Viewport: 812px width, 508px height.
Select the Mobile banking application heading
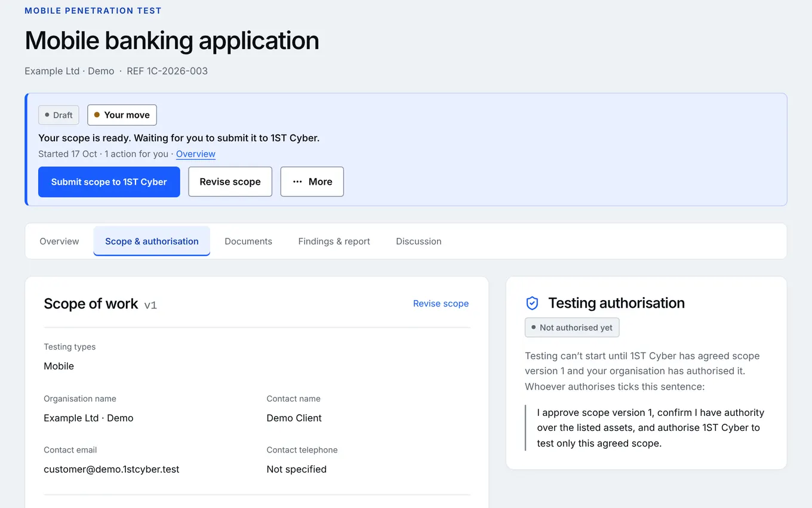point(172,41)
